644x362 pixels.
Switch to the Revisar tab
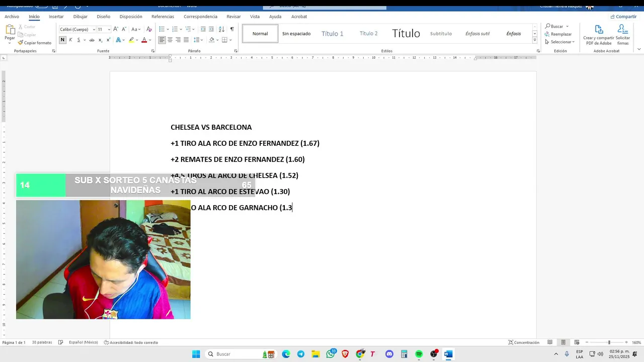click(x=233, y=17)
